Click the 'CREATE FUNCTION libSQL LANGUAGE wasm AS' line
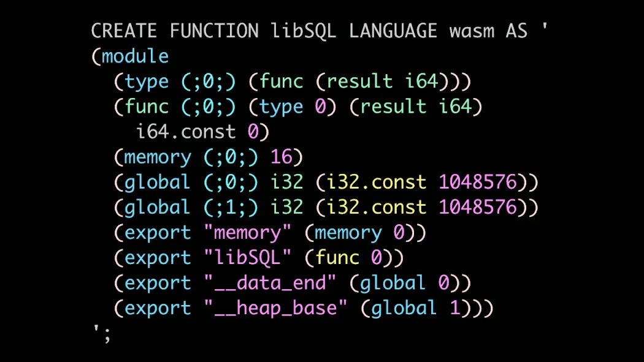644x362 pixels. (320, 31)
